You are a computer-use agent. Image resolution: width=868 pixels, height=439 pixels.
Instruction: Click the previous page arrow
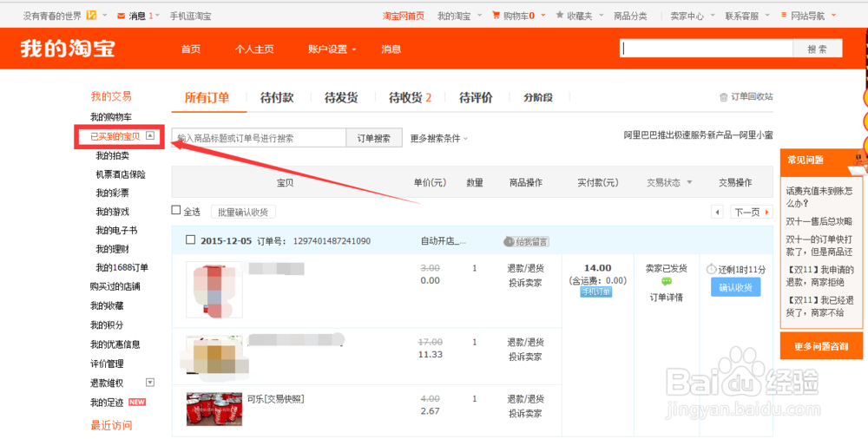(x=718, y=212)
